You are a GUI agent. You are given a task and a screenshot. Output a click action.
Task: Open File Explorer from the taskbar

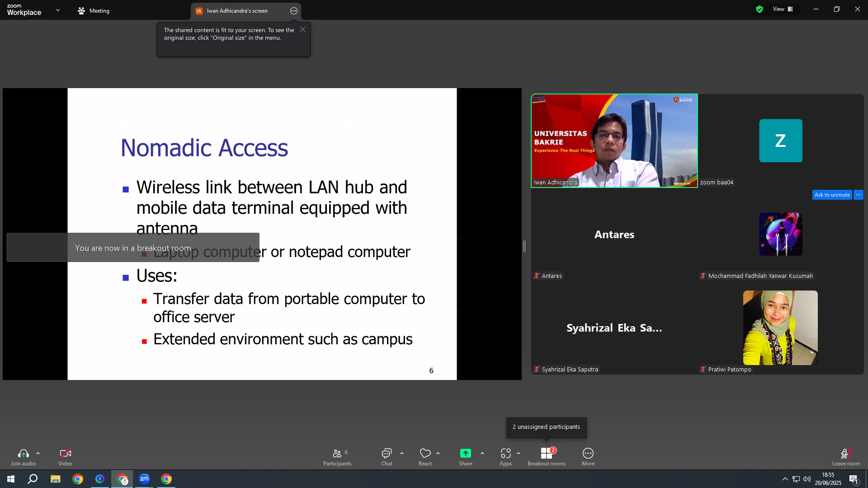pos(55,479)
